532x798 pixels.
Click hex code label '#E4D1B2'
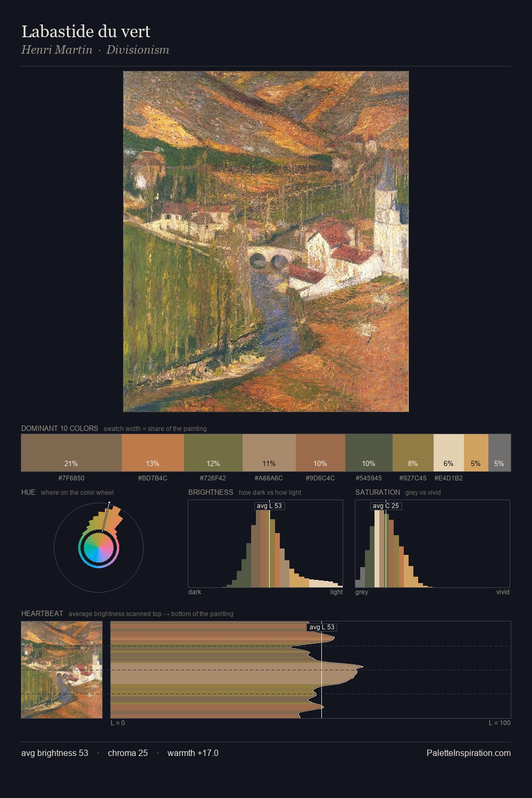[x=448, y=478]
